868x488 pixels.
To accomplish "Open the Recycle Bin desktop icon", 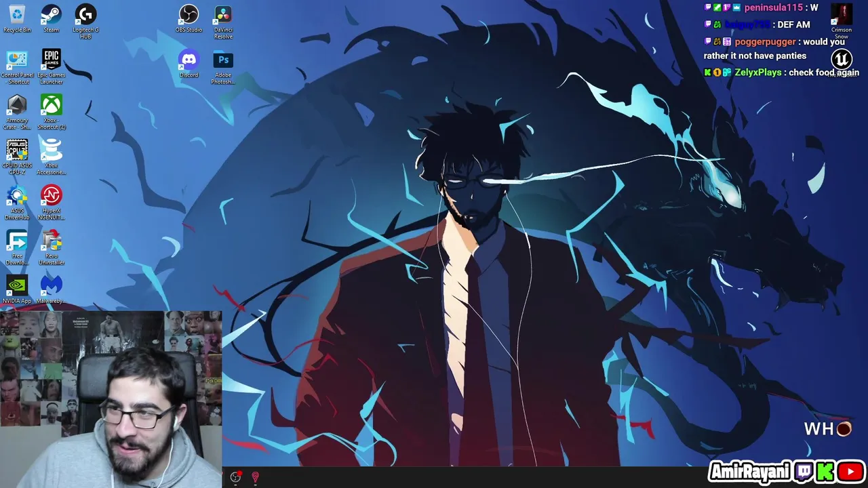I will coord(17,18).
